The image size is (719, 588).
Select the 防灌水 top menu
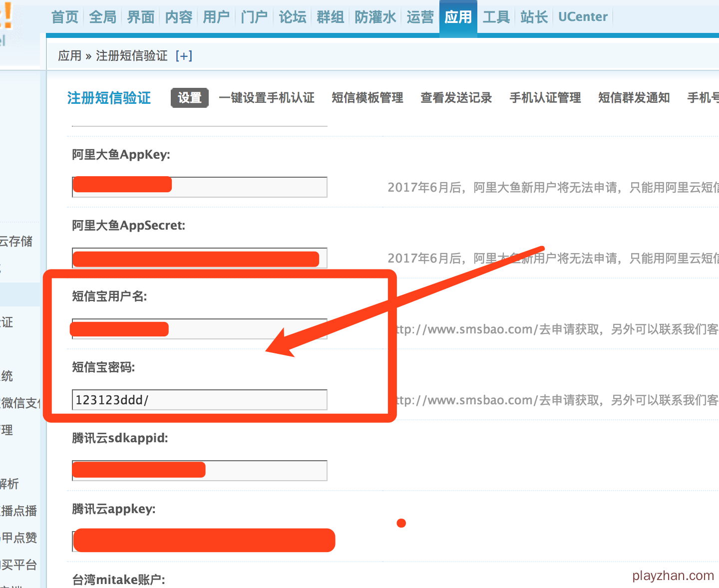[x=375, y=17]
